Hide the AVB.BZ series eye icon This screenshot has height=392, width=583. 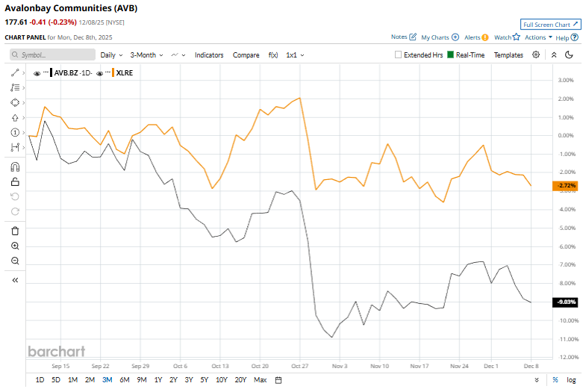pyautogui.click(x=37, y=74)
